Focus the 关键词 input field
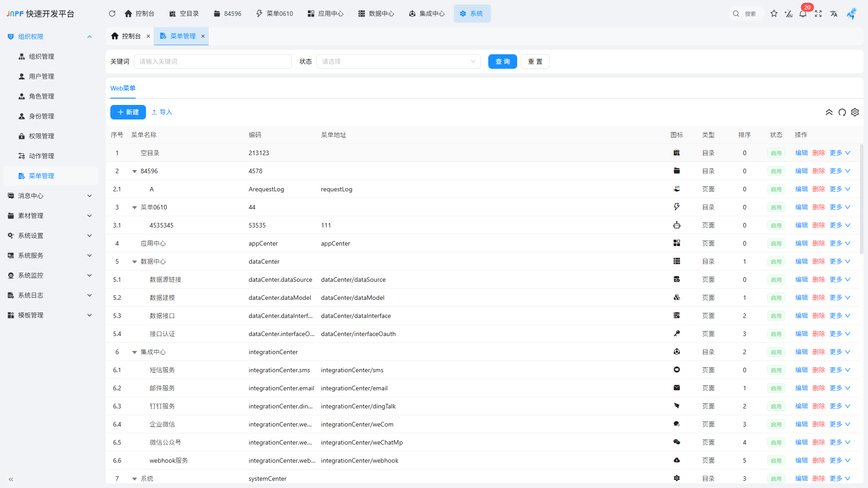 [213, 62]
